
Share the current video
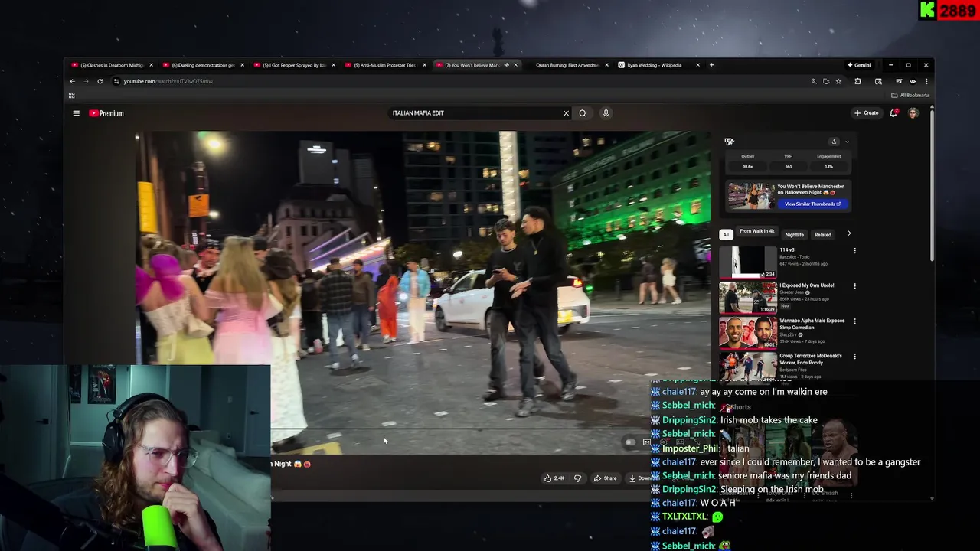coord(605,478)
